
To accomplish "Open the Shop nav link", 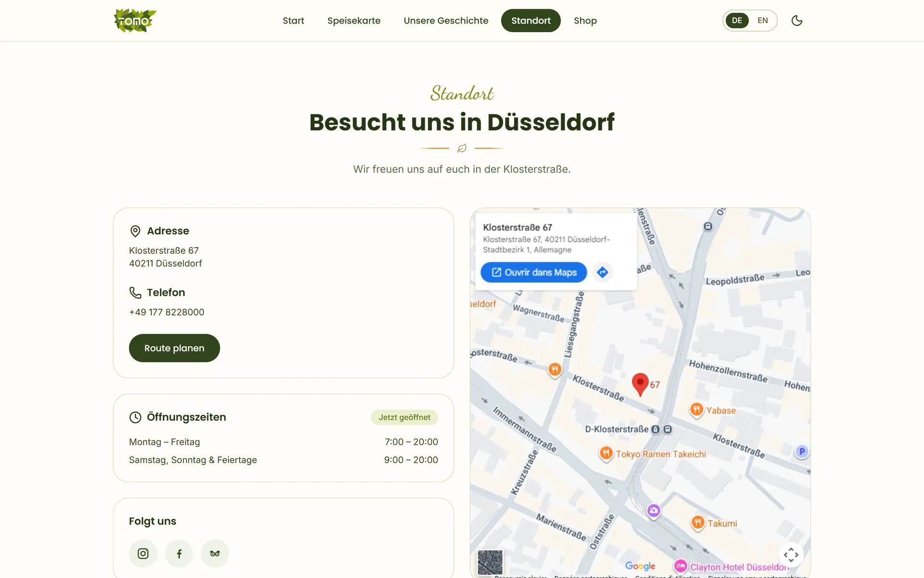I will [x=585, y=21].
